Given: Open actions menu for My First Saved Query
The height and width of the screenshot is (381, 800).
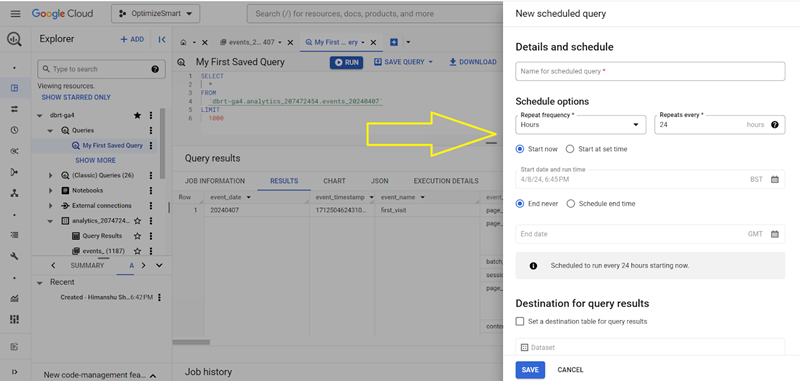Looking at the screenshot, I should coord(151,145).
